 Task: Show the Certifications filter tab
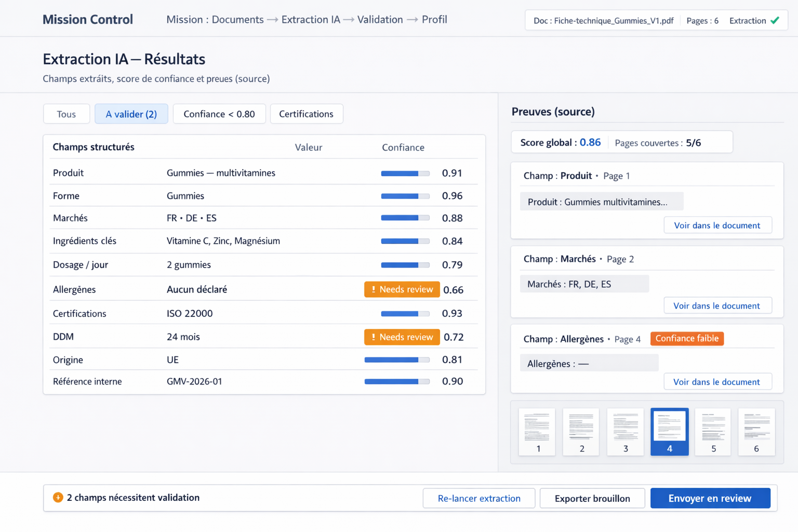306,114
